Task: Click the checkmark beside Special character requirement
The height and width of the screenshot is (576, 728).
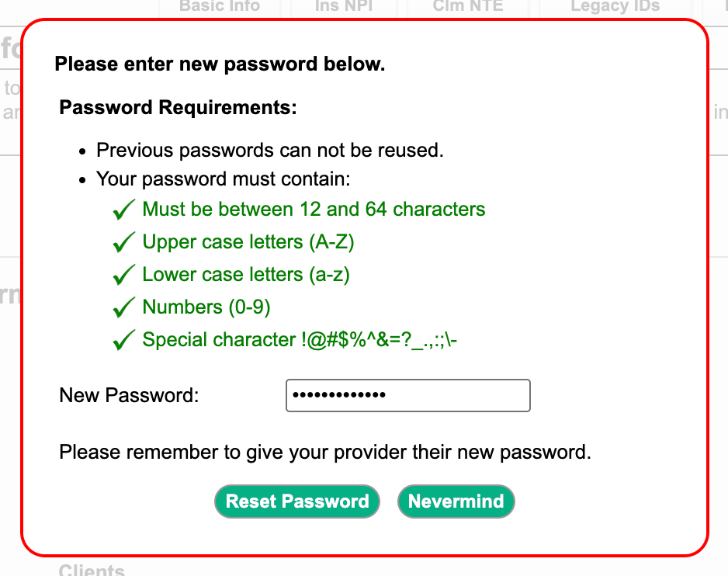Action: click(123, 339)
